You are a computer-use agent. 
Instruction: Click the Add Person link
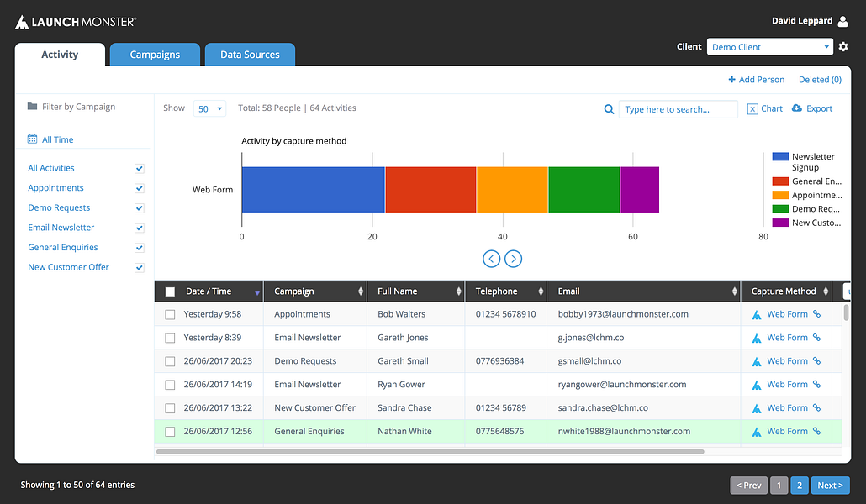click(756, 80)
